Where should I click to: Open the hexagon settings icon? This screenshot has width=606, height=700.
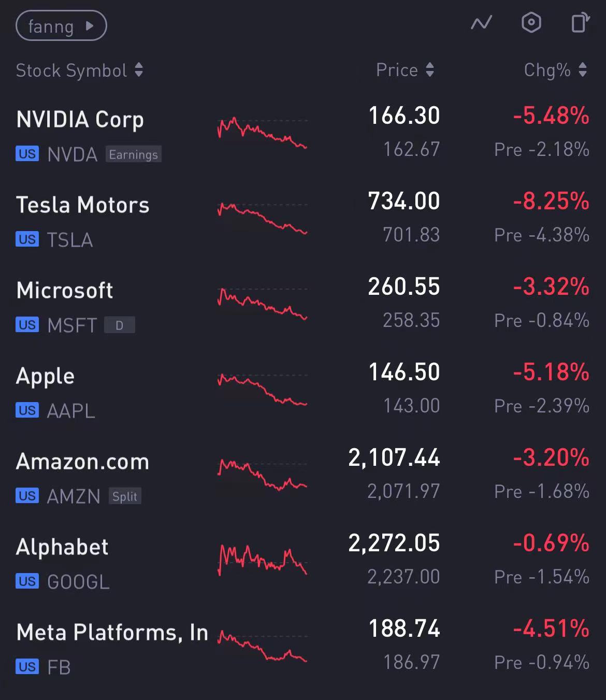pyautogui.click(x=531, y=23)
